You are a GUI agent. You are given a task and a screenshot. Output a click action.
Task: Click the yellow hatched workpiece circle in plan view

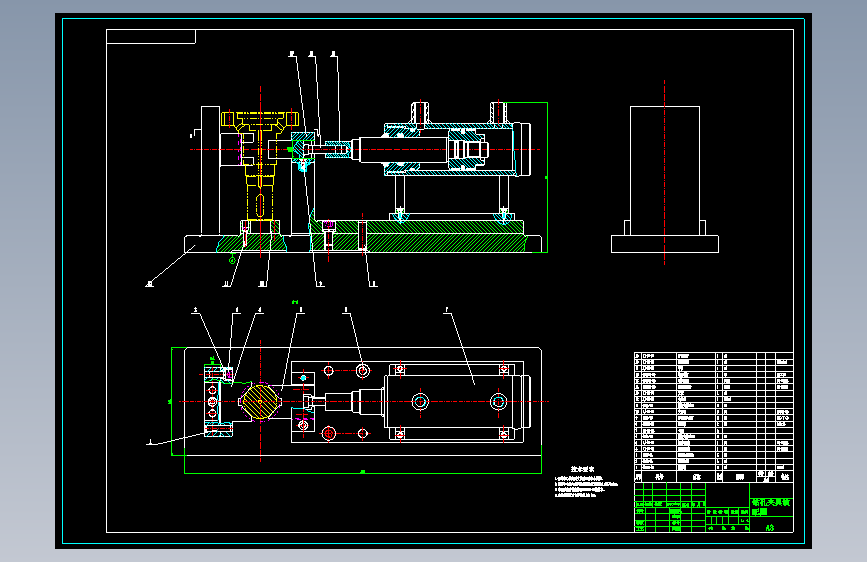260,402
